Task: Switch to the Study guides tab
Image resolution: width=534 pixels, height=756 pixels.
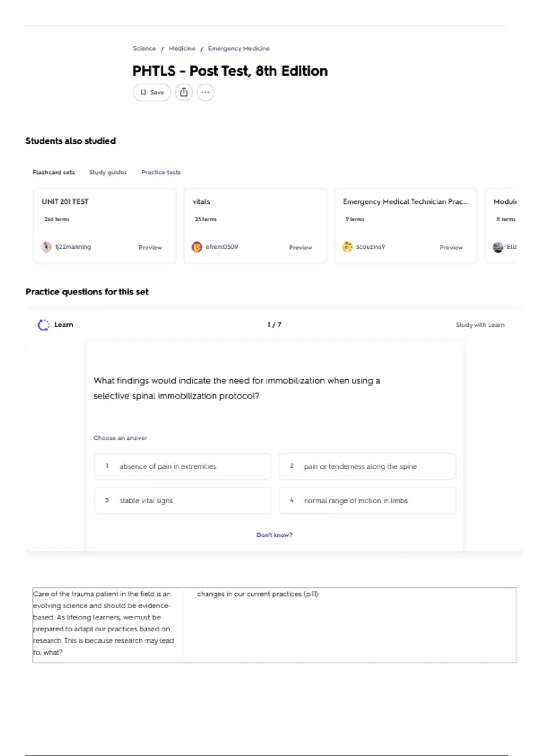Action: click(x=108, y=172)
